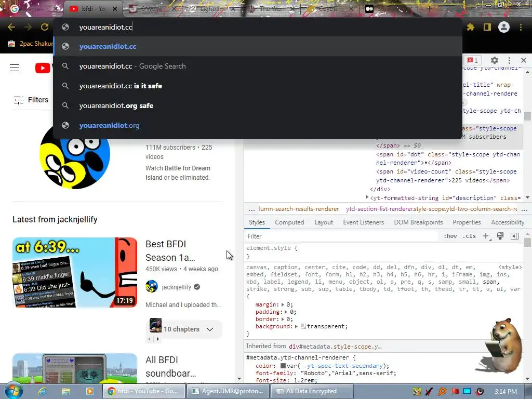Close the DevTools panel
This screenshot has width=532, height=399.
524,60
